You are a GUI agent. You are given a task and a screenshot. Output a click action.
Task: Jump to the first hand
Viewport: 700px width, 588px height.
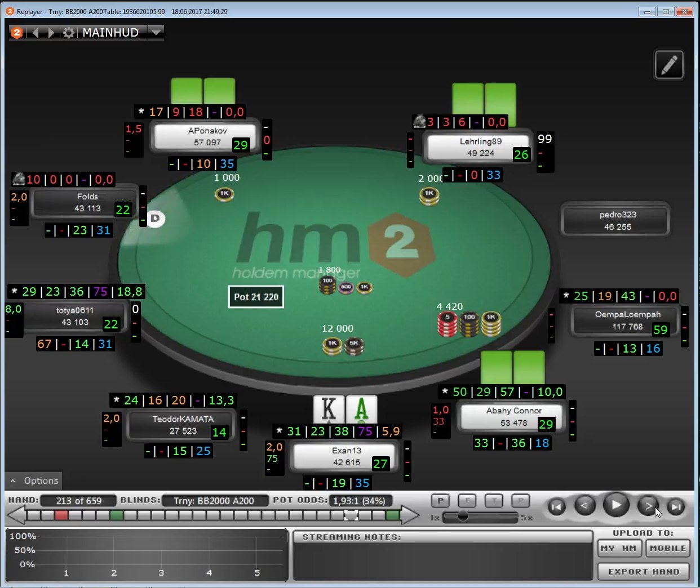coord(556,506)
